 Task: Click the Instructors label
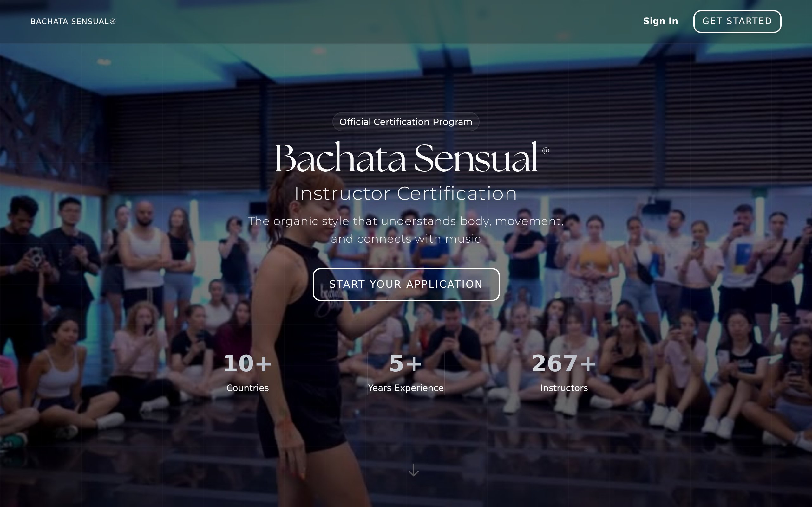click(x=564, y=388)
